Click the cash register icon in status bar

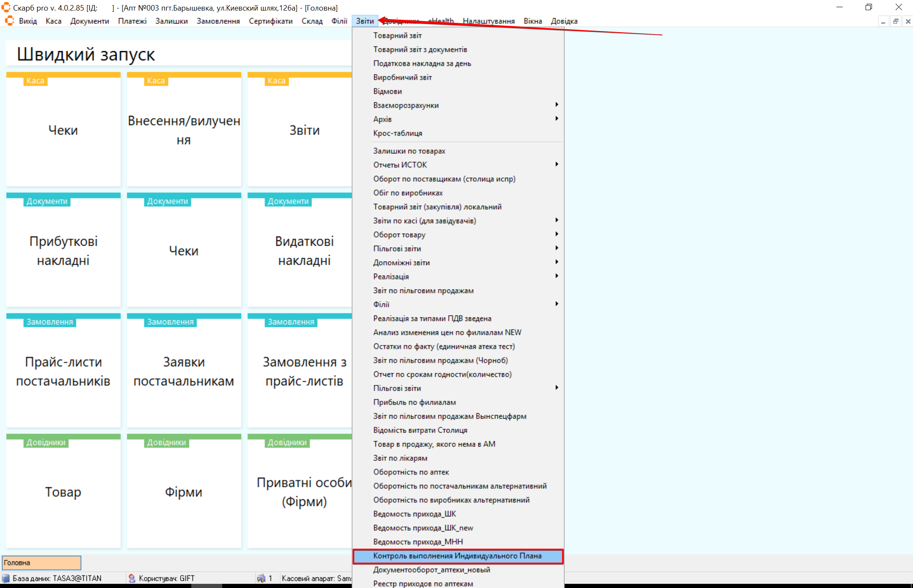(261, 578)
